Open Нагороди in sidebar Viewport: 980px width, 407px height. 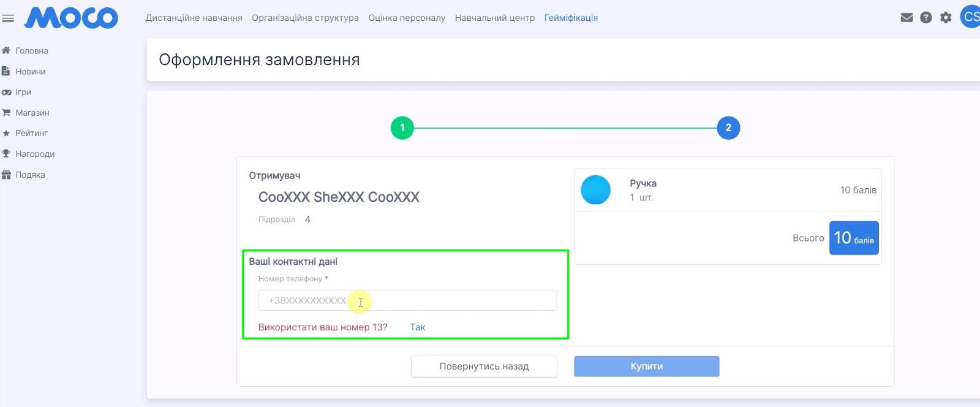[28, 154]
